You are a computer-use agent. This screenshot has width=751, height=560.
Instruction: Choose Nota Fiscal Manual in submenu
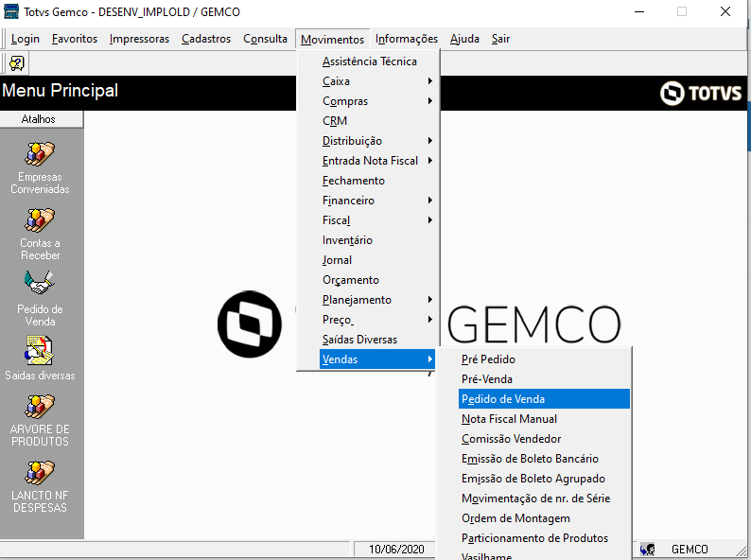point(544,419)
